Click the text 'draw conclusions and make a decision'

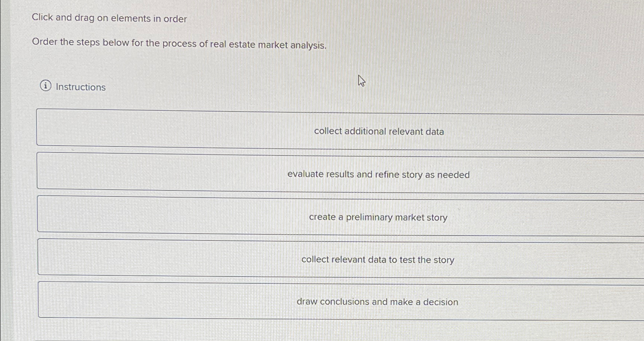point(377,302)
